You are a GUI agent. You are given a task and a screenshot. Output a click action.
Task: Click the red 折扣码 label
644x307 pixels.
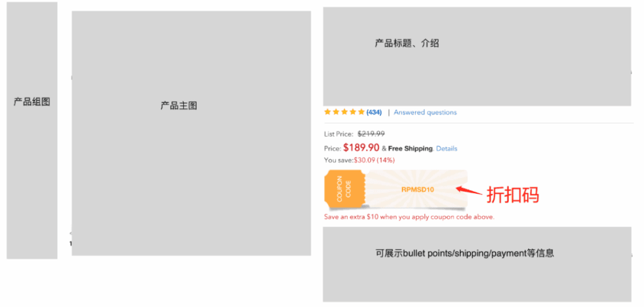[513, 195]
